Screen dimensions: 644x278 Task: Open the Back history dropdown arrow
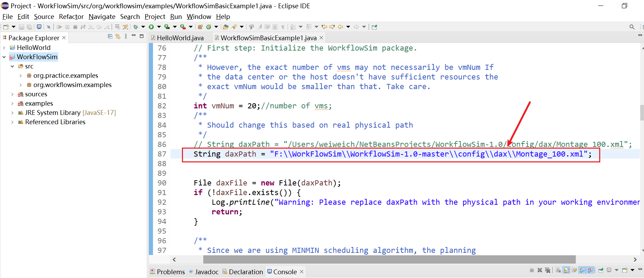click(348, 27)
